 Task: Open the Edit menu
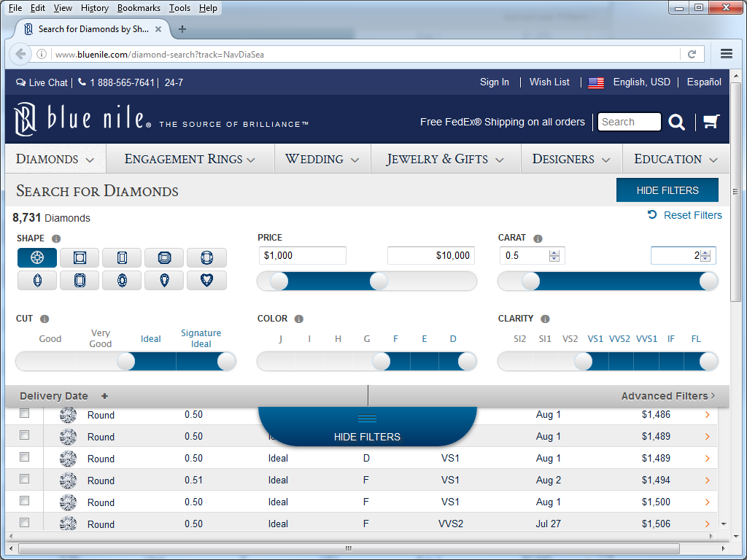pos(38,8)
